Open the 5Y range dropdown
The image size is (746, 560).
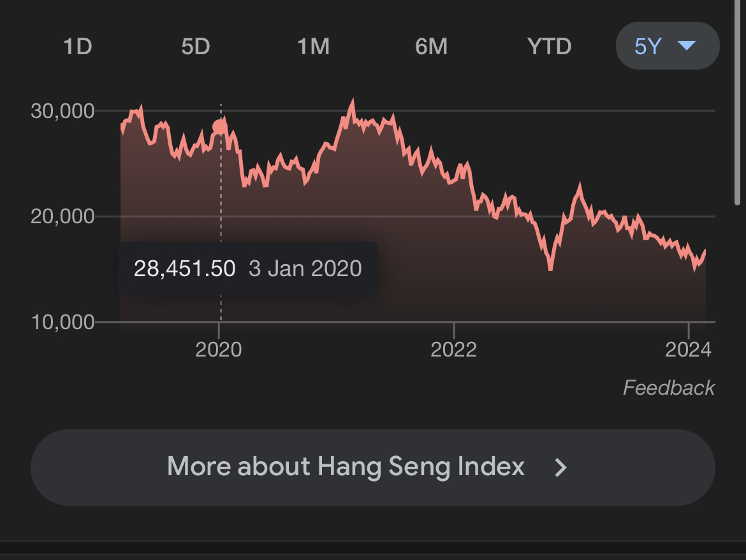668,46
